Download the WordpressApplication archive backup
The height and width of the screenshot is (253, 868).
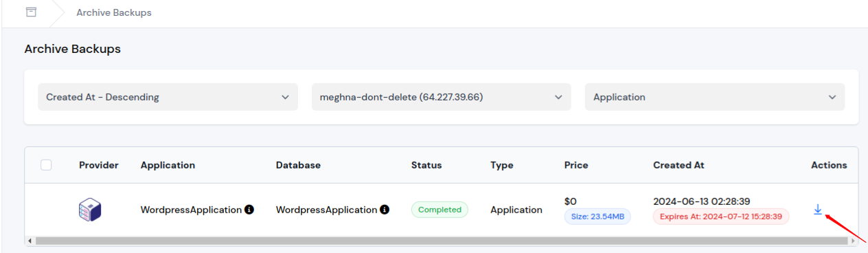pos(817,210)
